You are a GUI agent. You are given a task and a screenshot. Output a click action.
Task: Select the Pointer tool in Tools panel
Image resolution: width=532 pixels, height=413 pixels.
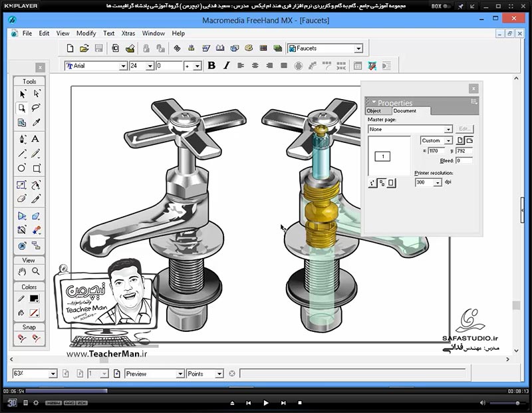(23, 94)
